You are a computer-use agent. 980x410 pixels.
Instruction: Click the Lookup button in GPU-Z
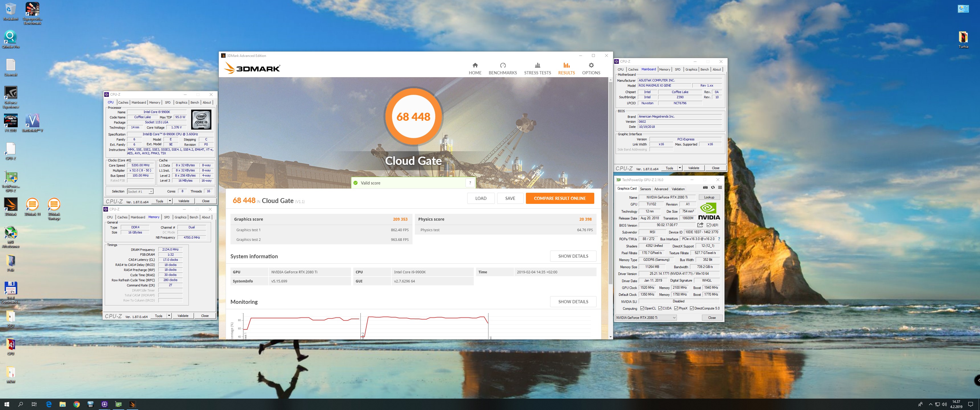709,197
